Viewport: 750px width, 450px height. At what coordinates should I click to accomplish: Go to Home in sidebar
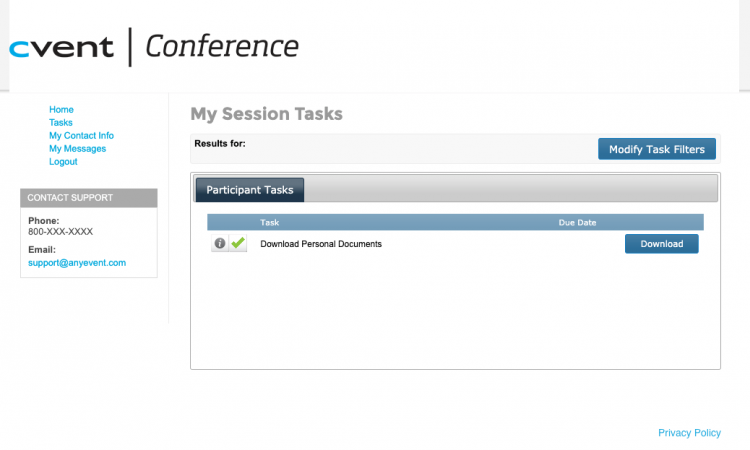[61, 110]
